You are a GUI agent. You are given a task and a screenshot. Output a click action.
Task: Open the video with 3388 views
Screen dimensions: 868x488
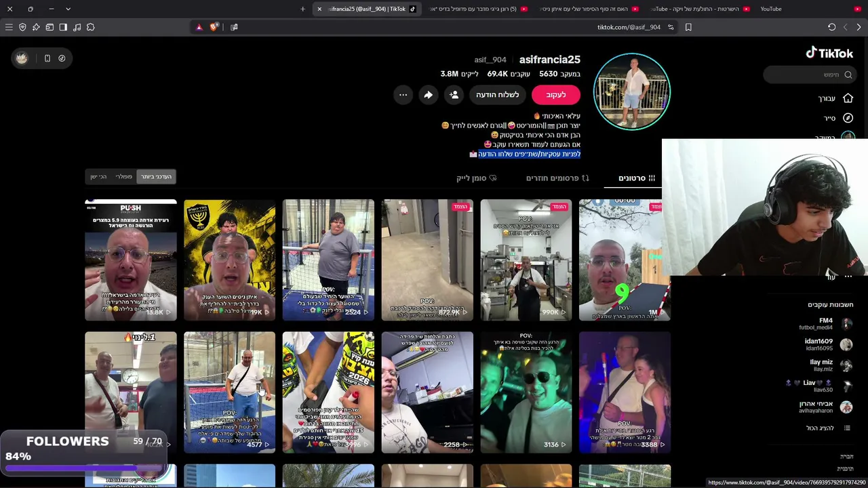[625, 392]
